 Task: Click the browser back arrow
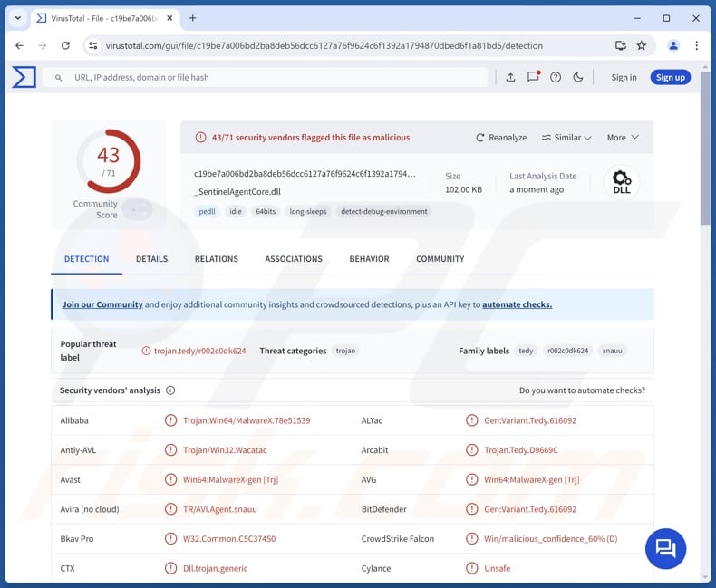click(x=19, y=45)
